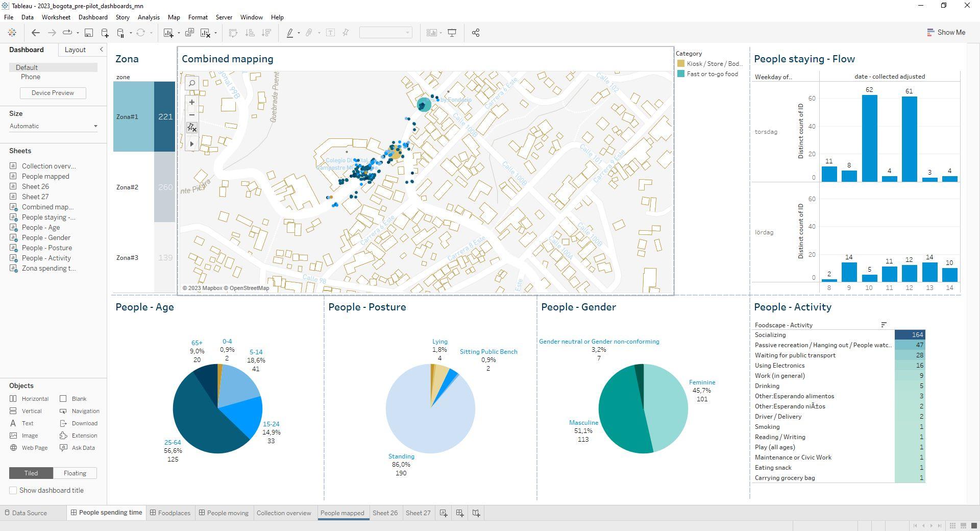Open the Clear Sheet dropdown arrow
Viewport: 980px width, 531px height.
pyautogui.click(x=216, y=33)
